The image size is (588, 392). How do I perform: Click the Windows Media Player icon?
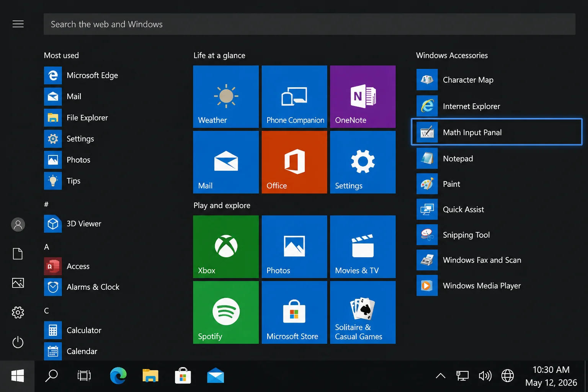point(427,286)
